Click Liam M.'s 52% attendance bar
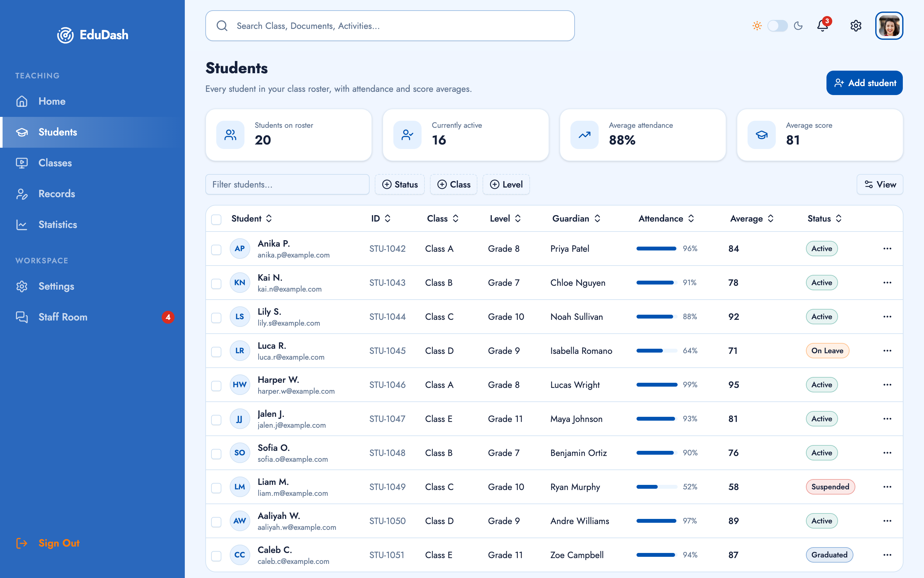This screenshot has height=578, width=924. [657, 486]
